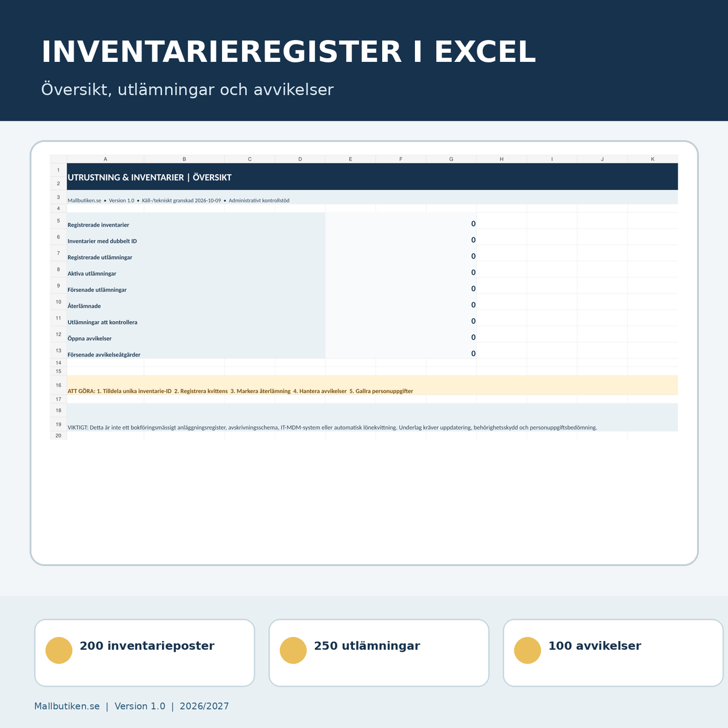Viewport: 728px width, 728px height.
Task: Select the Inventarier med dubbelt ID label
Action: [103, 241]
